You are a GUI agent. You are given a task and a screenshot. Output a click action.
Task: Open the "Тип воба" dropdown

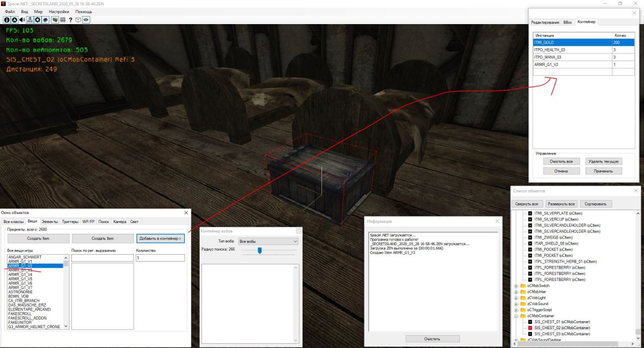(x=268, y=241)
